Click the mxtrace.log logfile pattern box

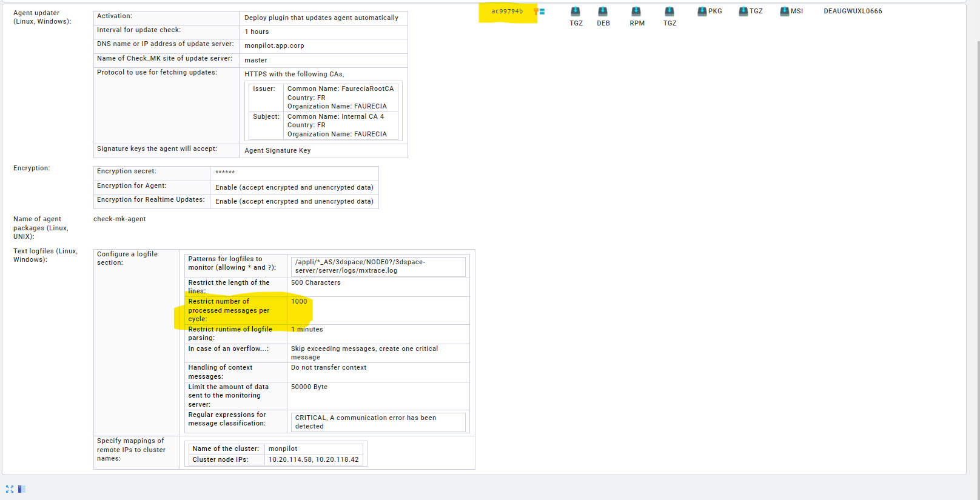(x=378, y=267)
